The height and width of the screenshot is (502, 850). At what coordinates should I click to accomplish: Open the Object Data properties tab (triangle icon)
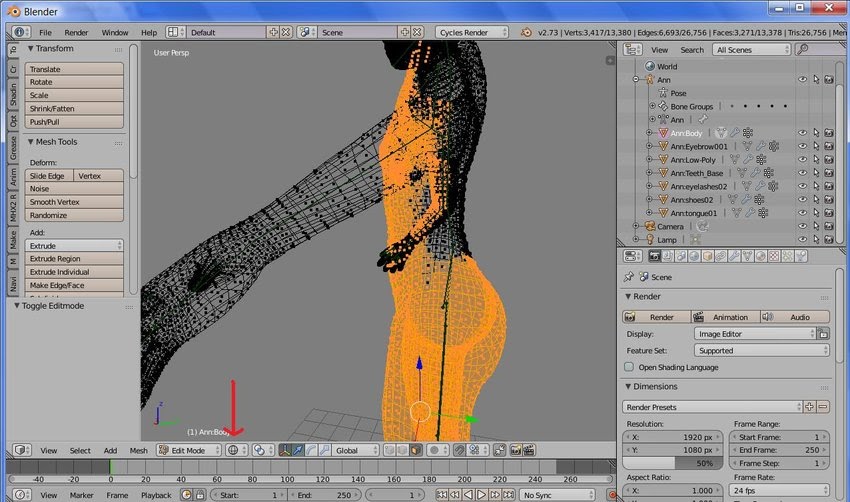coord(747,256)
